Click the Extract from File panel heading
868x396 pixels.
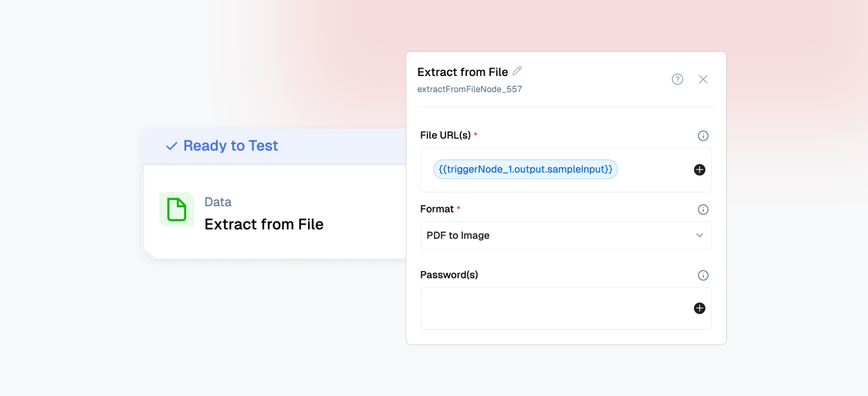tap(462, 72)
